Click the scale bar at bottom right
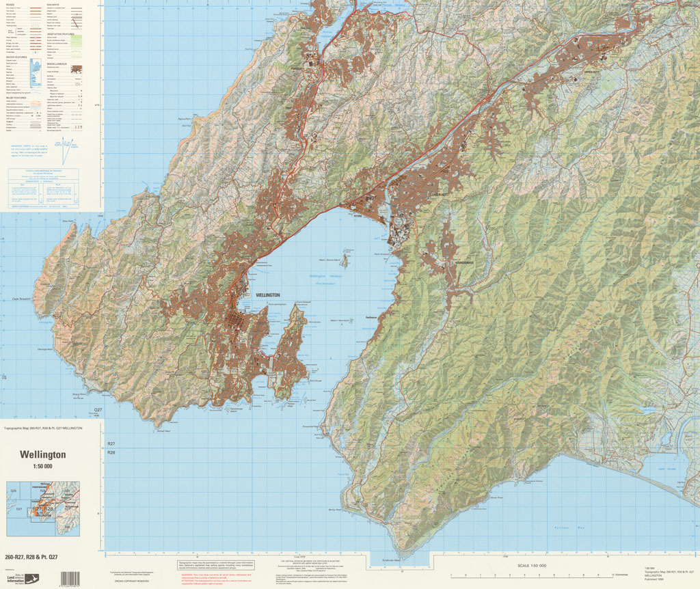Viewport: 700px width, 589px height. 532,573
